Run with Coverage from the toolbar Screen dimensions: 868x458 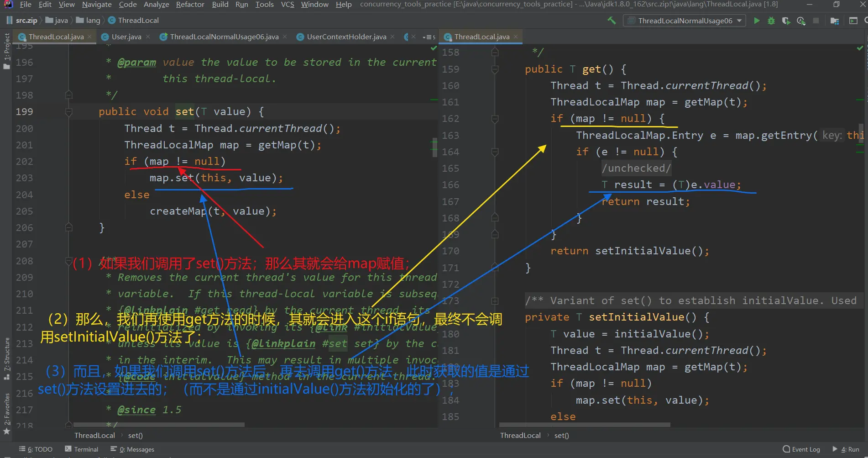786,21
